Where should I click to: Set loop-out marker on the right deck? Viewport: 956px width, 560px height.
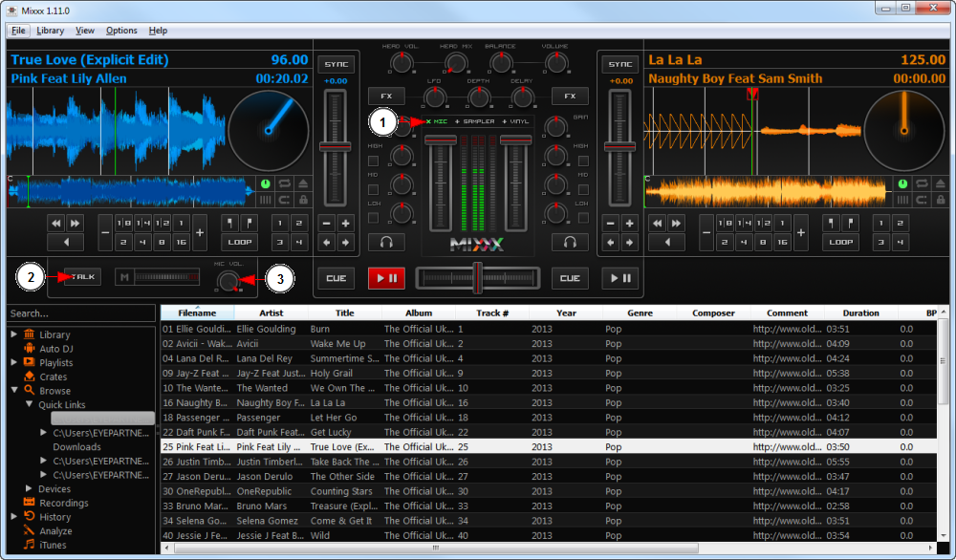[x=850, y=223]
